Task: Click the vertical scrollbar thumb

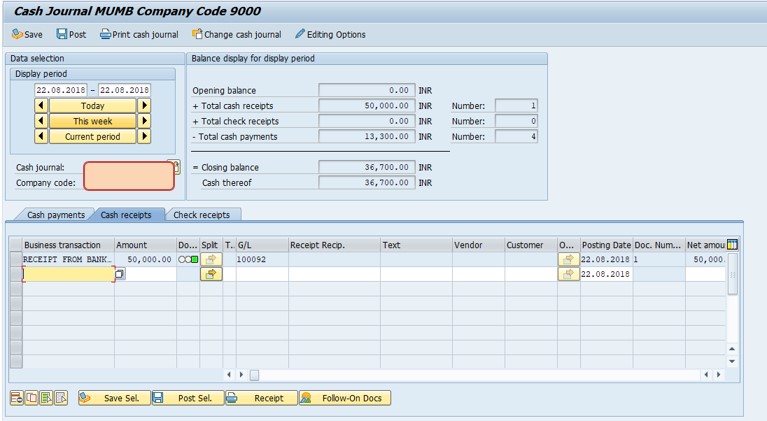Action: coord(732,274)
